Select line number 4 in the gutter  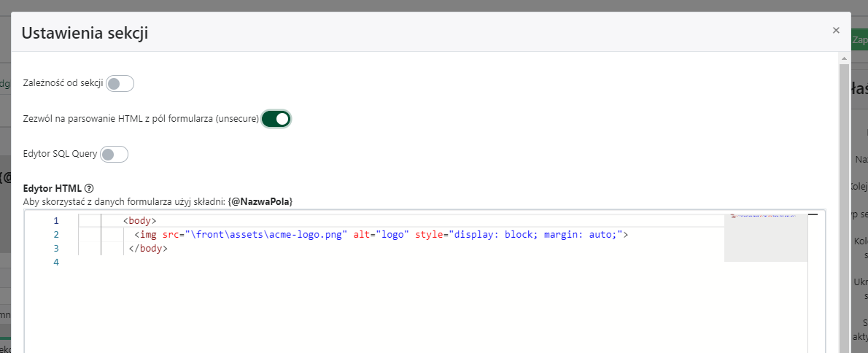tap(55, 263)
